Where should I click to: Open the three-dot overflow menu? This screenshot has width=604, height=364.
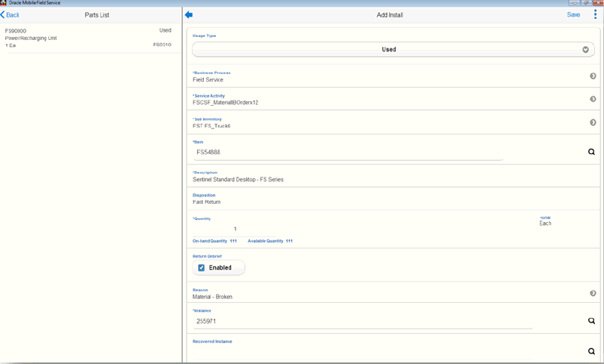click(595, 14)
